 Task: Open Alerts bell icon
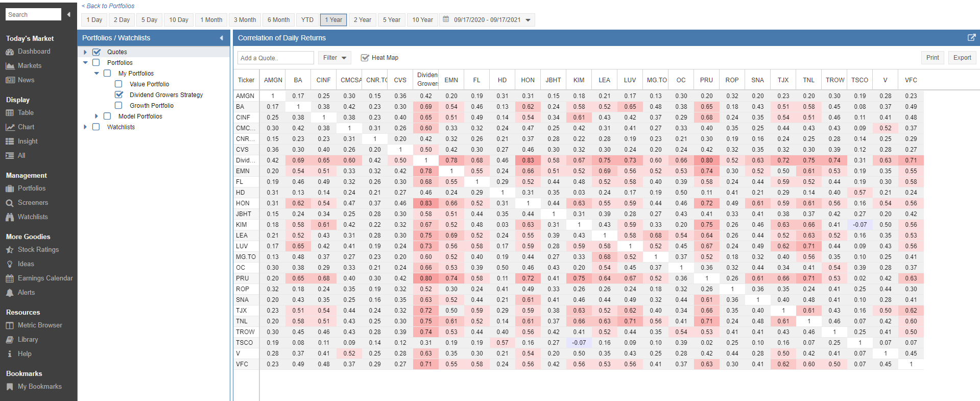10,293
